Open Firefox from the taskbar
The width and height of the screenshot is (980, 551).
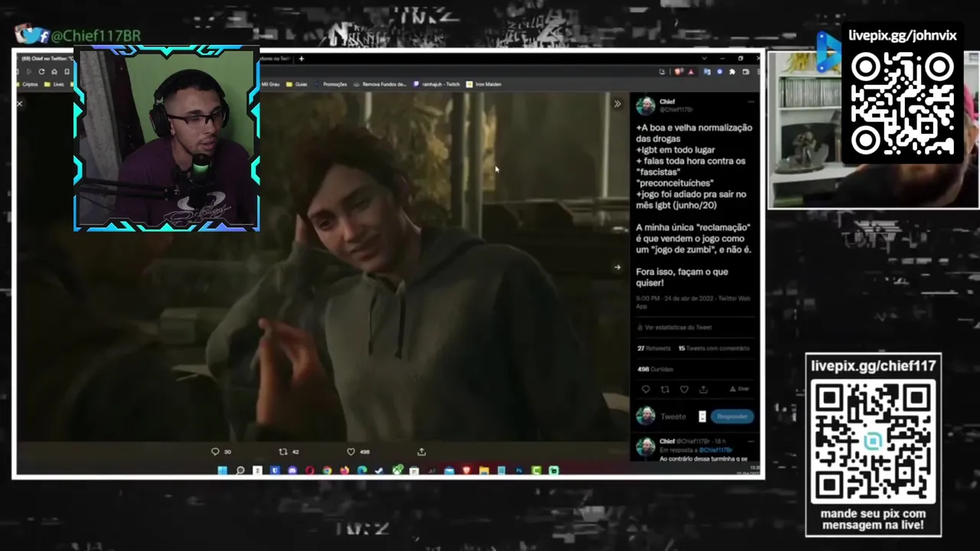(x=345, y=471)
